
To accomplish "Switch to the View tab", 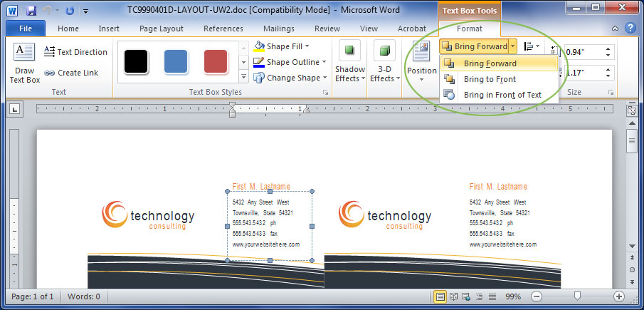I will tap(369, 29).
